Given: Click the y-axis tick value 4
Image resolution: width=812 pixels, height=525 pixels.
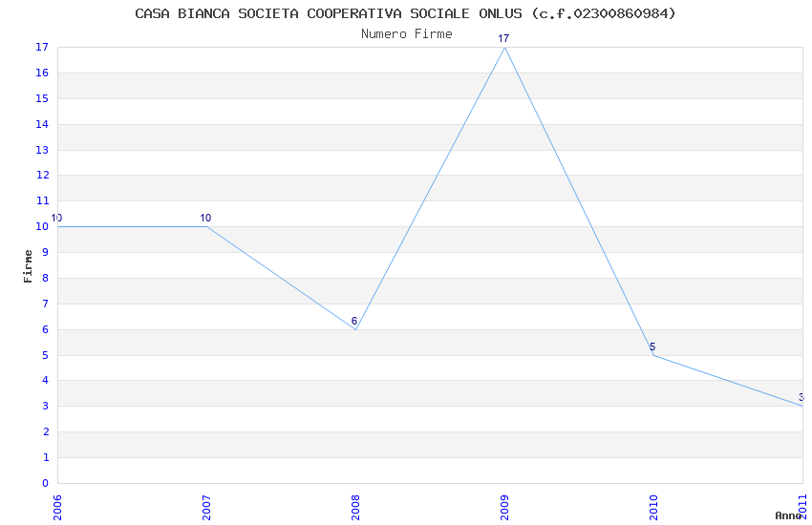Looking at the screenshot, I should pyautogui.click(x=46, y=380).
